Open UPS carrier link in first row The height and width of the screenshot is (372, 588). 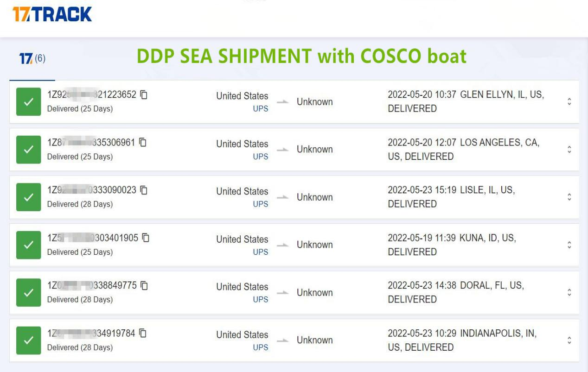[x=260, y=109]
